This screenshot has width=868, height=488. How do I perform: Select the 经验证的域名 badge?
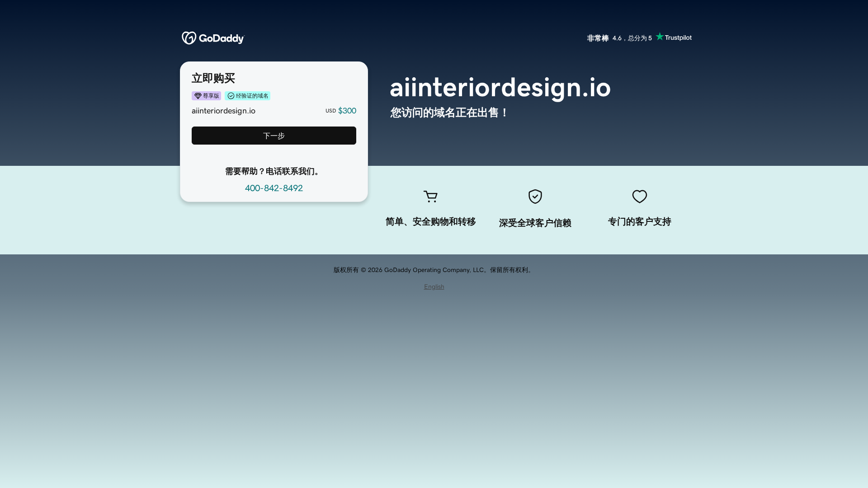[x=247, y=96]
